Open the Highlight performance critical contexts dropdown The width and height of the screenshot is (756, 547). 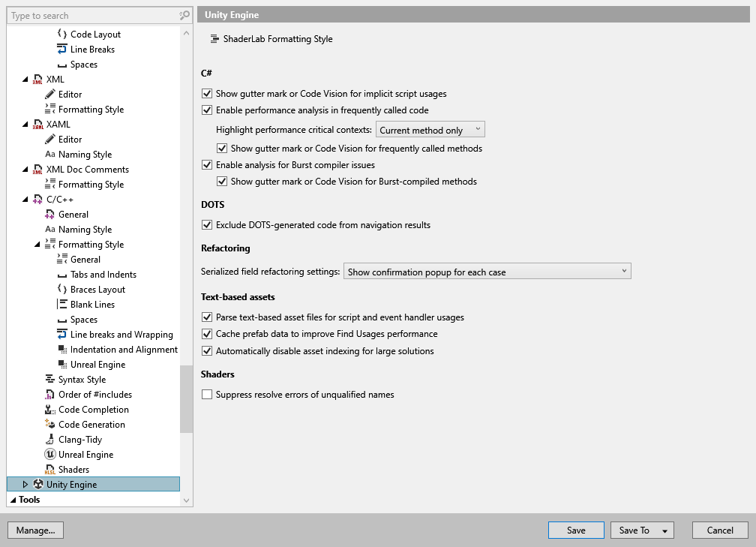point(430,129)
